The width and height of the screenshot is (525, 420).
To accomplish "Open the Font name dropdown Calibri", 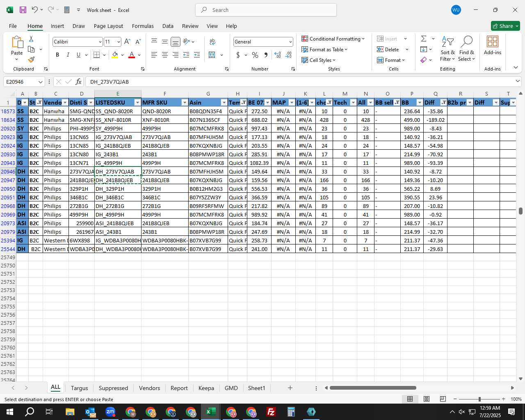I will 100,42.
